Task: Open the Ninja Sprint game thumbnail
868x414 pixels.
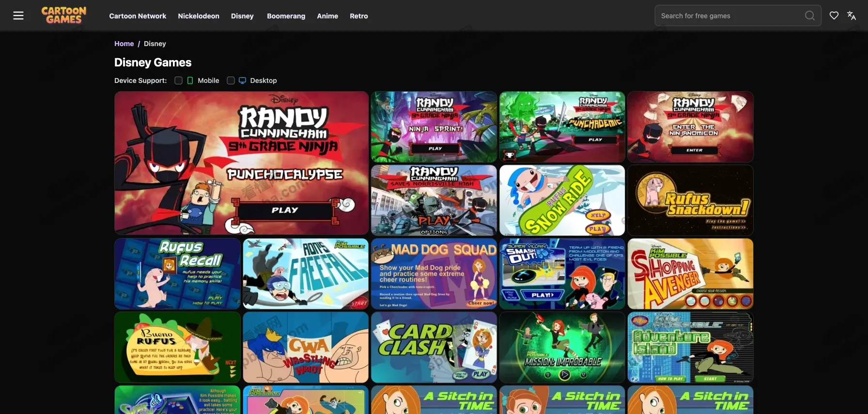Action: [434, 127]
